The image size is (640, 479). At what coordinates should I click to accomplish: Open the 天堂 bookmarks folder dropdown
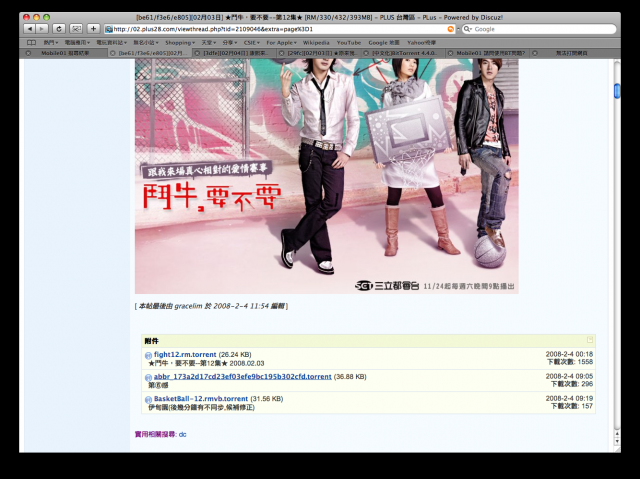click(x=209, y=42)
